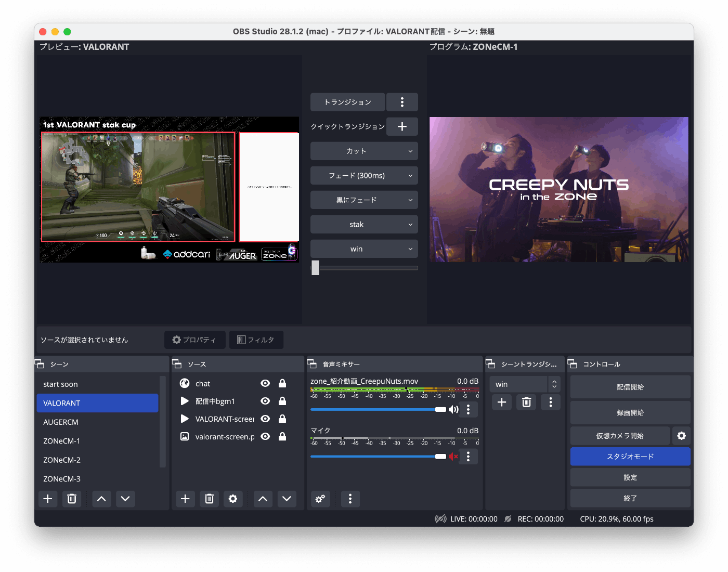Select the ZONeCM-2 scene
Screen dimensions: 728x572
[x=97, y=460]
